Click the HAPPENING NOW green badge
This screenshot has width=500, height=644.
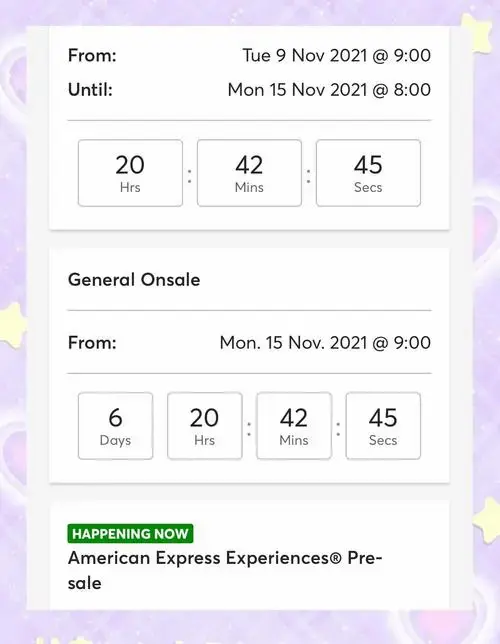130,534
